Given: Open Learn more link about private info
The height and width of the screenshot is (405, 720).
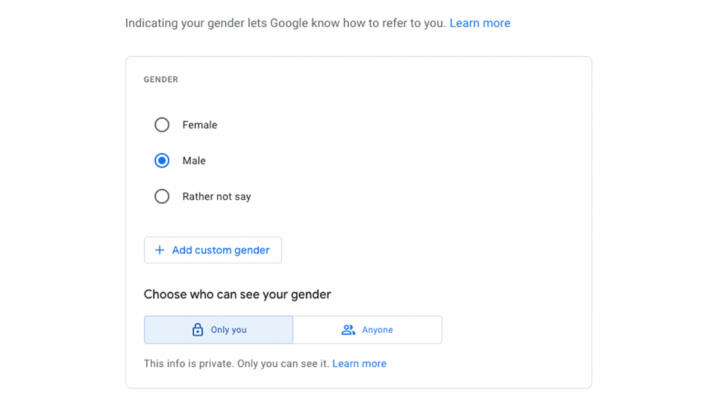Looking at the screenshot, I should pos(360,364).
